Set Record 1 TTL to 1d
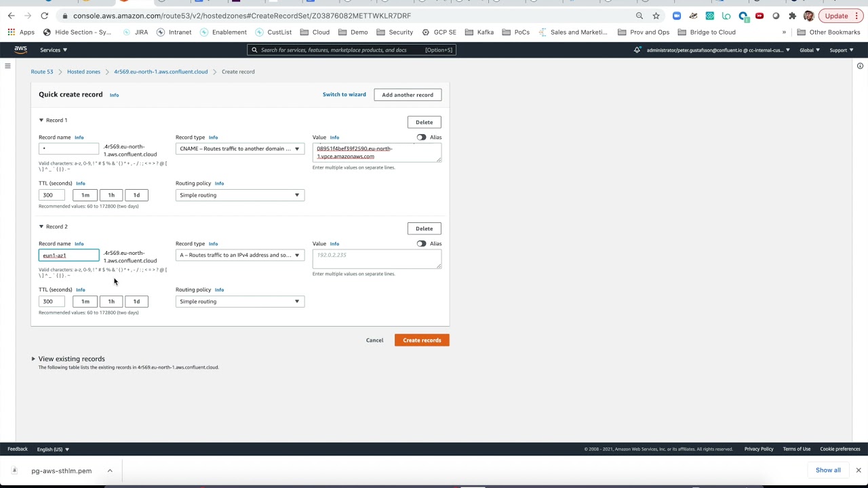The width and height of the screenshot is (868, 488). pos(136,195)
